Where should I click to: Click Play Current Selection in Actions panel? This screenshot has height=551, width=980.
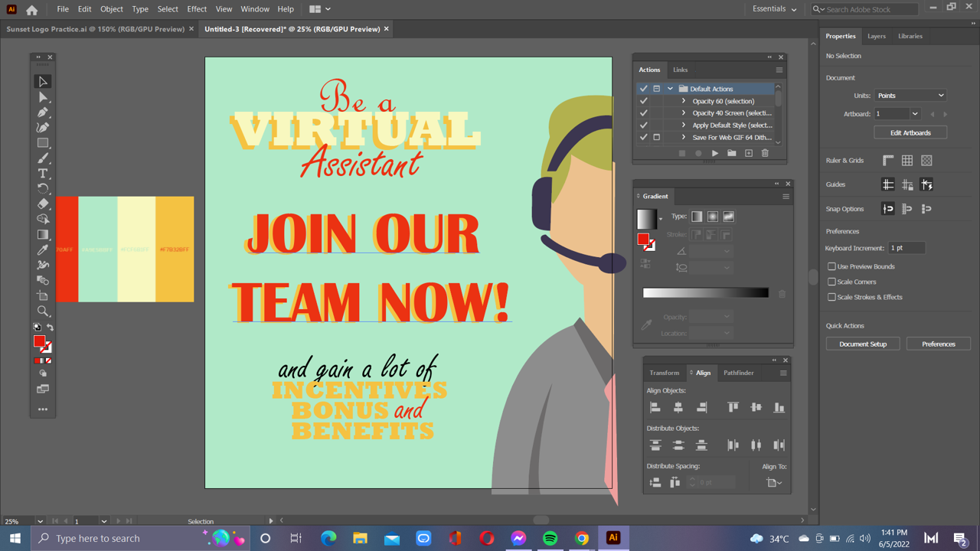pyautogui.click(x=715, y=153)
